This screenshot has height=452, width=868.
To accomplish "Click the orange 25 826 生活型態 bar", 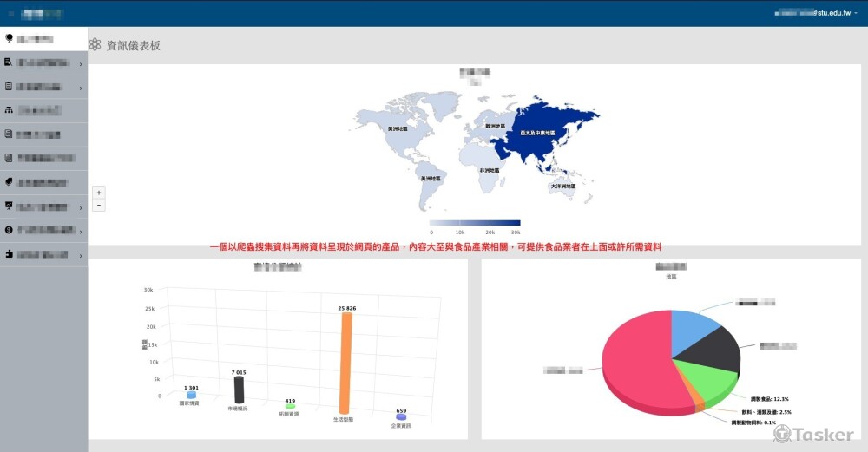I will pos(345,364).
